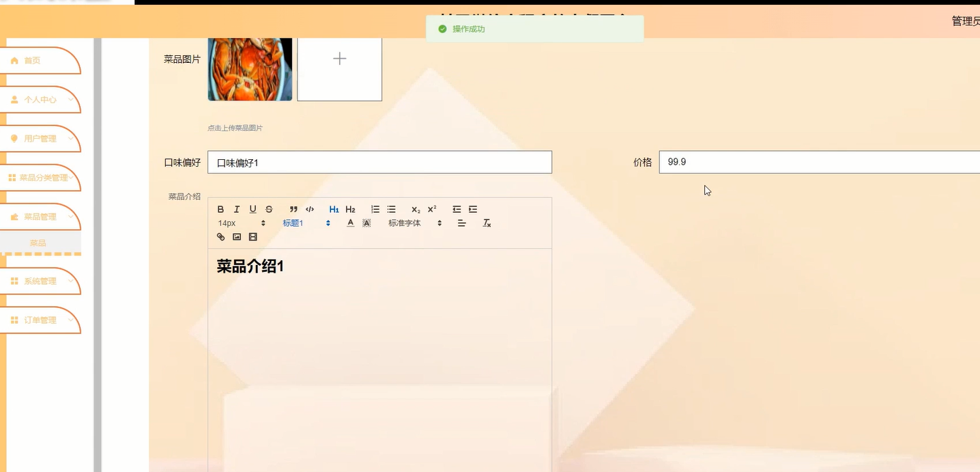Create an ordered numbered list
Viewport: 980px width, 472px height.
point(375,209)
